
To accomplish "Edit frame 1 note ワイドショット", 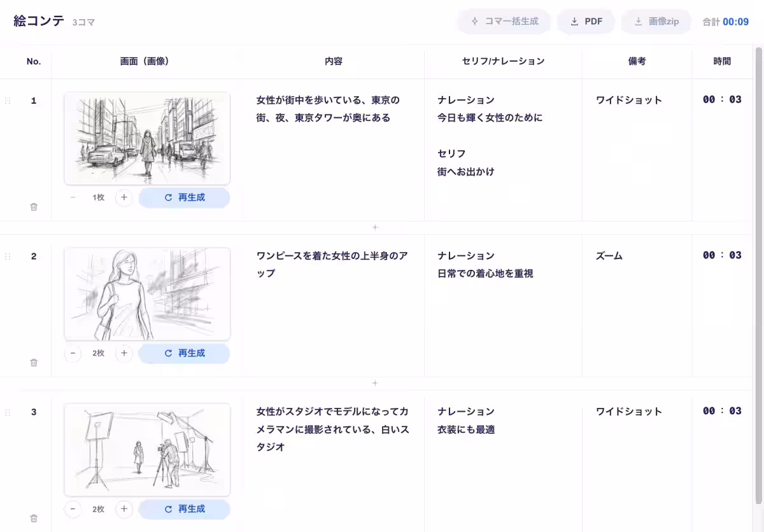I will [x=629, y=100].
